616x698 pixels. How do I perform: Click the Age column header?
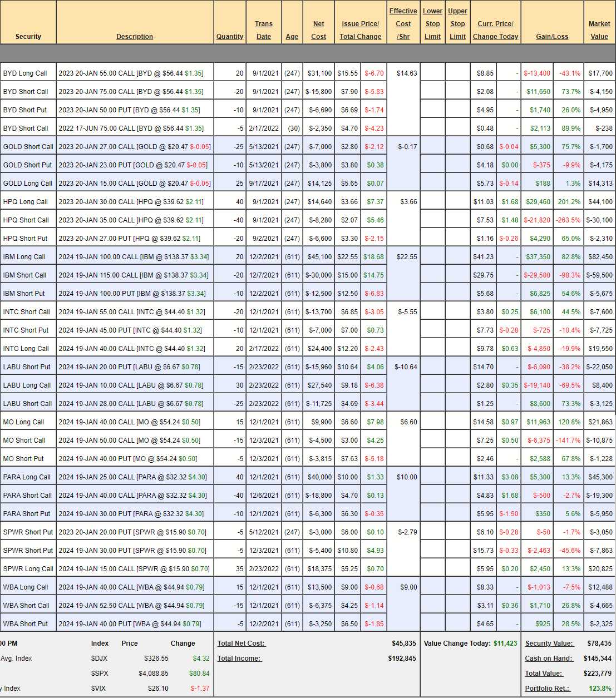pos(292,37)
